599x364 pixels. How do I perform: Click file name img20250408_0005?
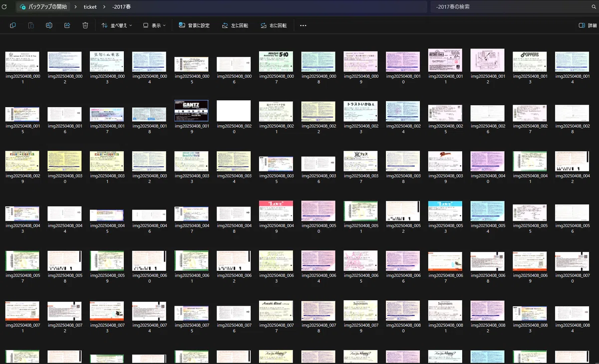[191, 79]
